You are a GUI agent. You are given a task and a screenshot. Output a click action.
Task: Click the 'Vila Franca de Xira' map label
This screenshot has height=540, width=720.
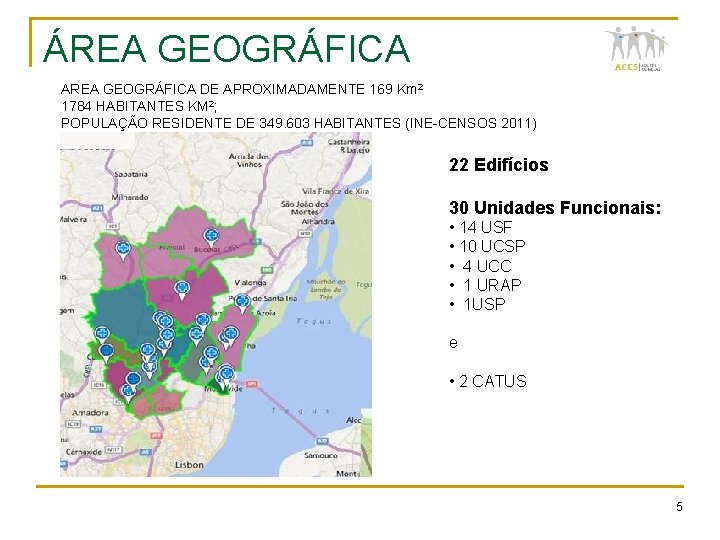click(335, 191)
